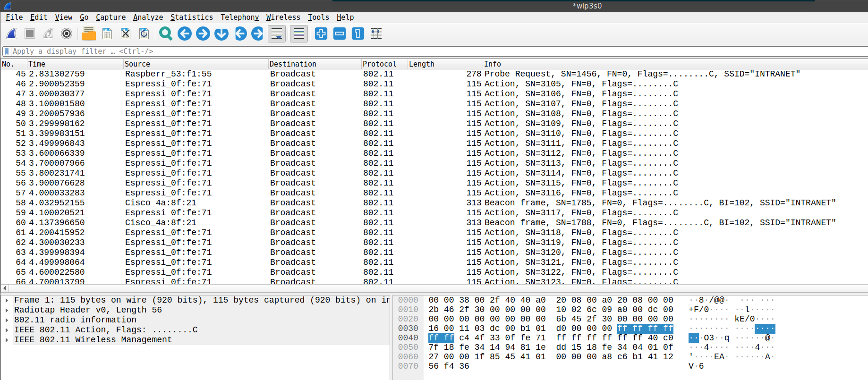Click Cisco_4a:8f:21 source in packet 58
Screen dimensions: 868x380
pyautogui.click(x=161, y=203)
